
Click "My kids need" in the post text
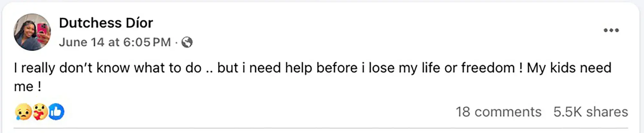(569, 68)
